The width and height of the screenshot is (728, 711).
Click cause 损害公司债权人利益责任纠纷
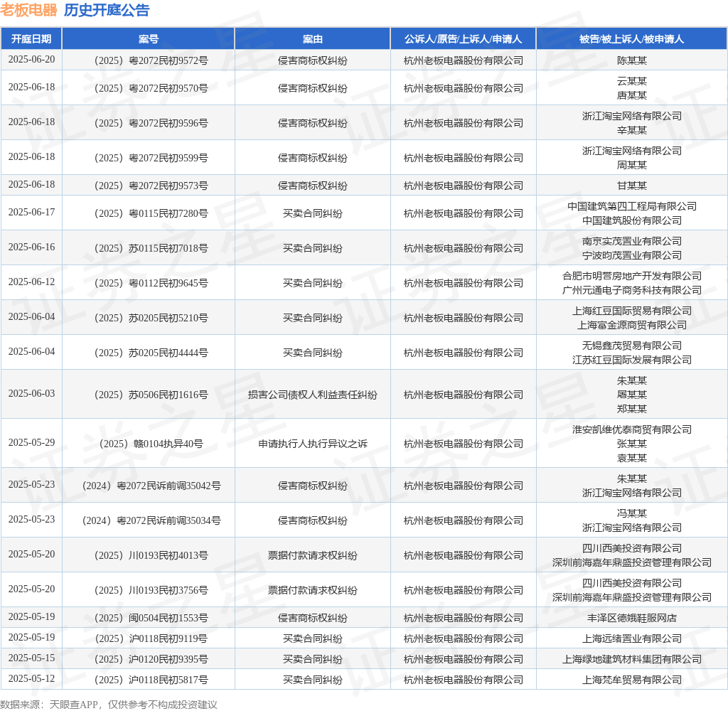point(313,395)
